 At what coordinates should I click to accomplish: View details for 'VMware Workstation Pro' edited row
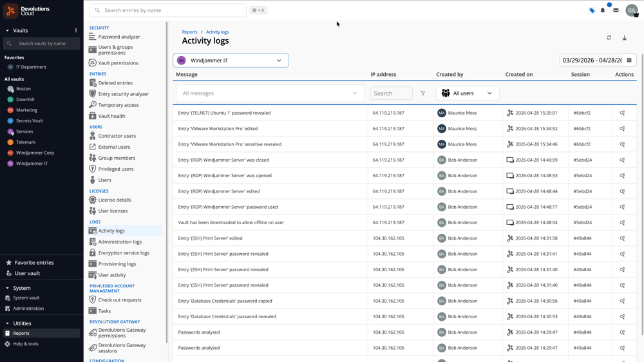pyautogui.click(x=622, y=129)
